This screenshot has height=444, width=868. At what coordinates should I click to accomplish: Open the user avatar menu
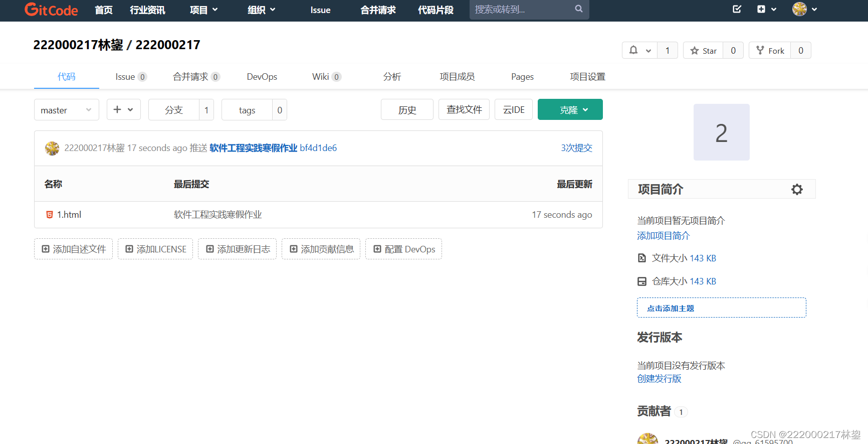(804, 9)
